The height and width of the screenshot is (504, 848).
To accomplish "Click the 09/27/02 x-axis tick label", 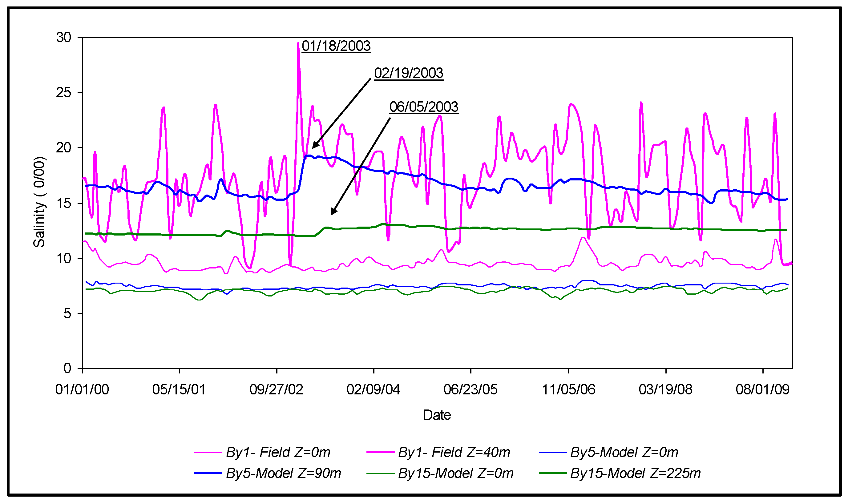I will coord(276,389).
